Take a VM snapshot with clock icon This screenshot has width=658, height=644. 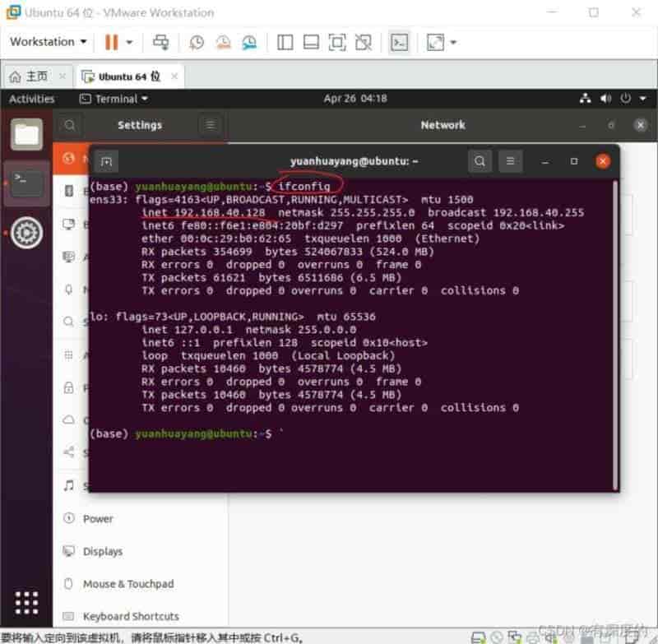click(x=197, y=42)
